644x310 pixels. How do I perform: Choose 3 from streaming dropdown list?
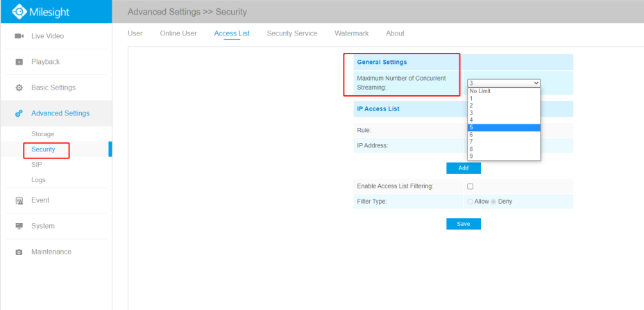tap(504, 113)
